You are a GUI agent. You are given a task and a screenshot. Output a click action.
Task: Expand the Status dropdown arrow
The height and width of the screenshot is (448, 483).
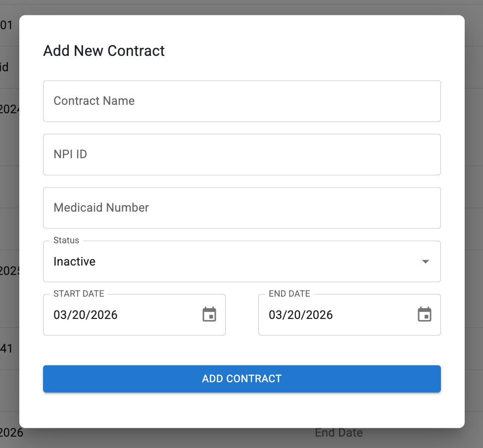425,262
